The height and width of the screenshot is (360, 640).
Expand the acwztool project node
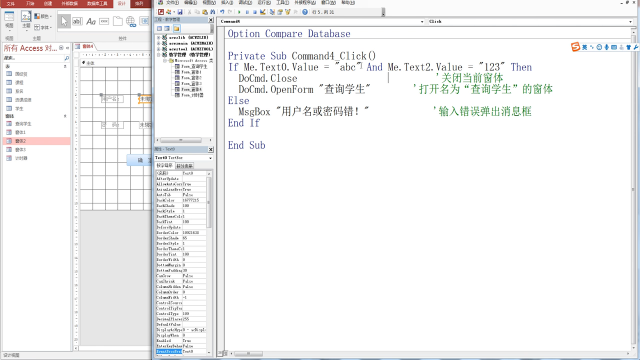click(158, 49)
